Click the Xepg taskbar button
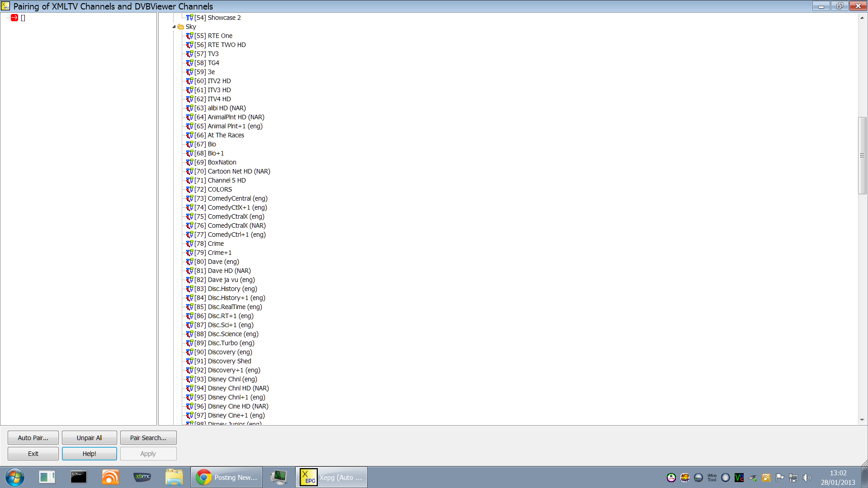The height and width of the screenshot is (488, 868). (x=331, y=477)
